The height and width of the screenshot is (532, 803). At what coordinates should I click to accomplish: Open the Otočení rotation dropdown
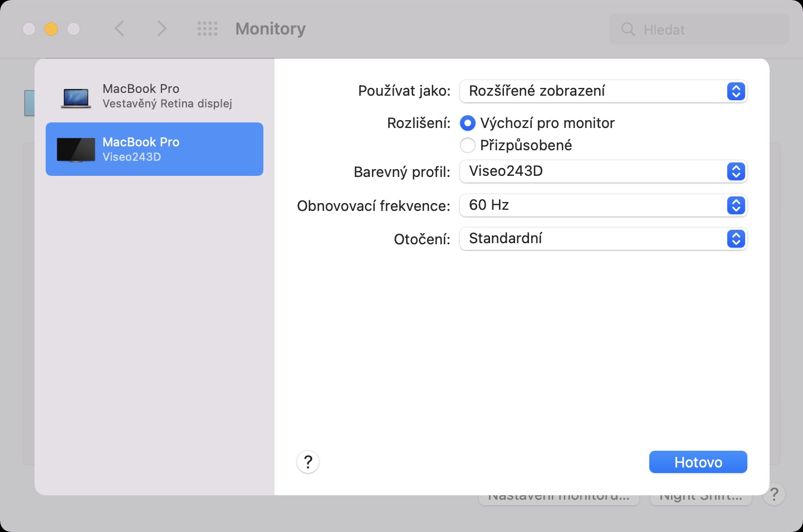603,239
